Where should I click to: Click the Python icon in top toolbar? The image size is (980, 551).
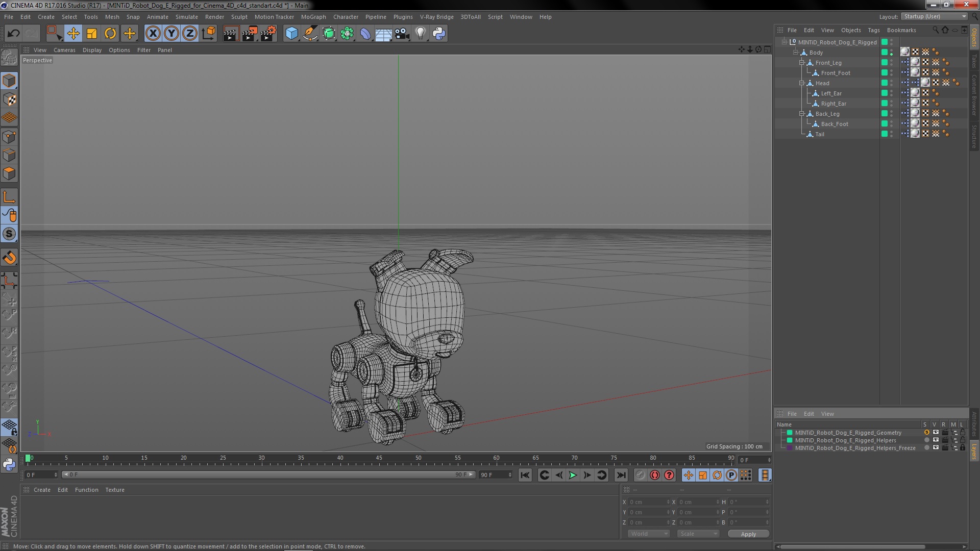pos(439,34)
